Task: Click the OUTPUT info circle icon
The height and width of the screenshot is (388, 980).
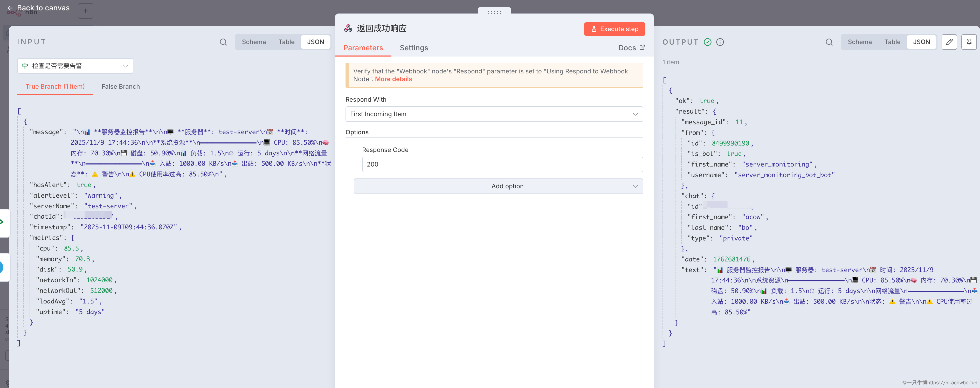Action: [720, 42]
